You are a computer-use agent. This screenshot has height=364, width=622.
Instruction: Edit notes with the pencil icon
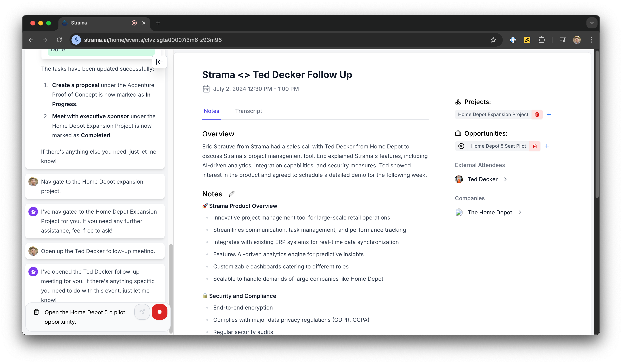[231, 194]
